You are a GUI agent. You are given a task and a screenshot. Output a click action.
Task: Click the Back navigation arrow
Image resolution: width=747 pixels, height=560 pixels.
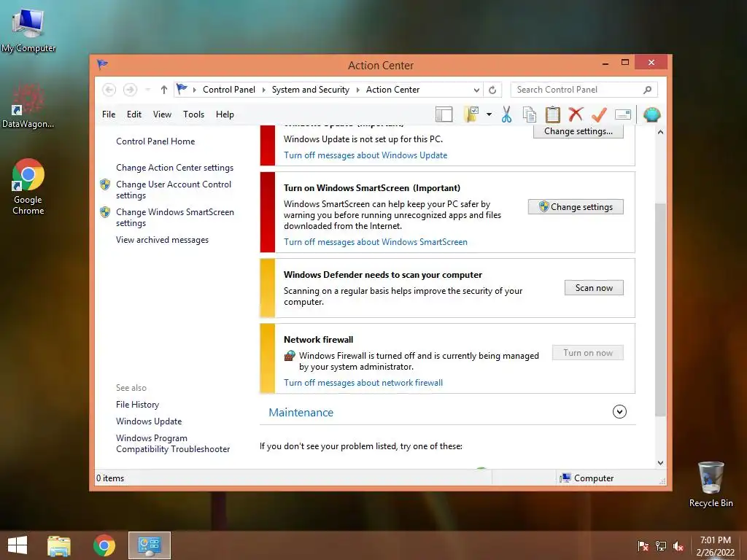coord(109,90)
